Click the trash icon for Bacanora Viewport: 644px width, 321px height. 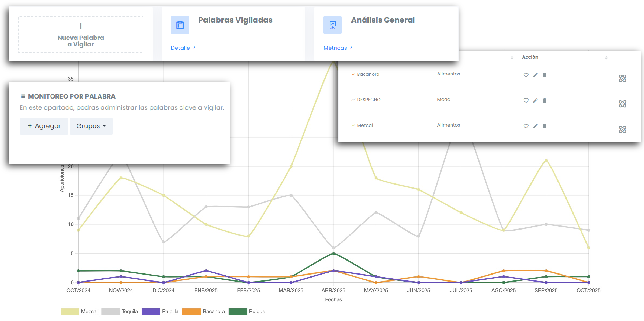pyautogui.click(x=545, y=75)
